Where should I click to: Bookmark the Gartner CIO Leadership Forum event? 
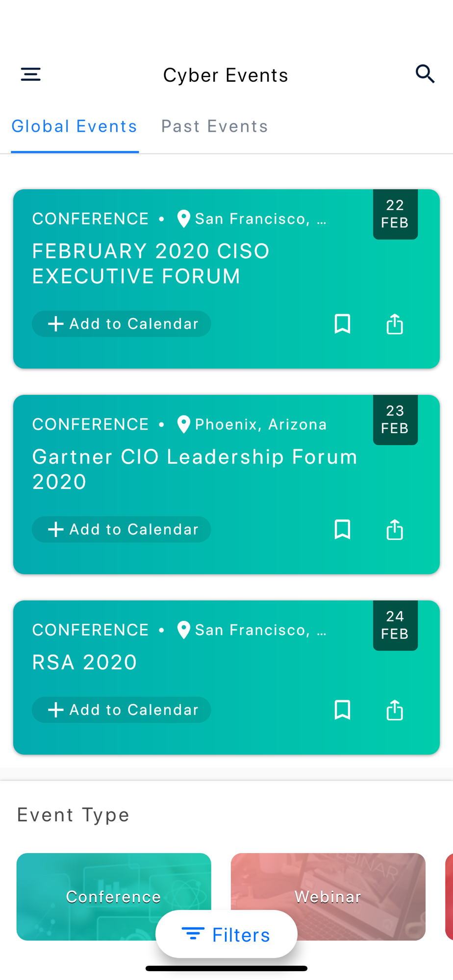342,530
